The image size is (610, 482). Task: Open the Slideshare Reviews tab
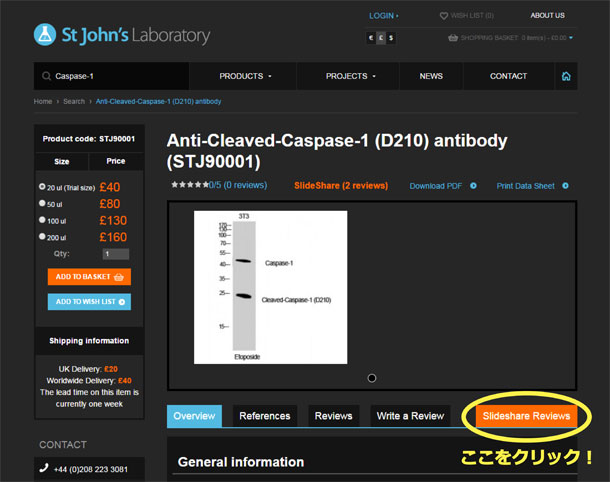pyautogui.click(x=526, y=416)
